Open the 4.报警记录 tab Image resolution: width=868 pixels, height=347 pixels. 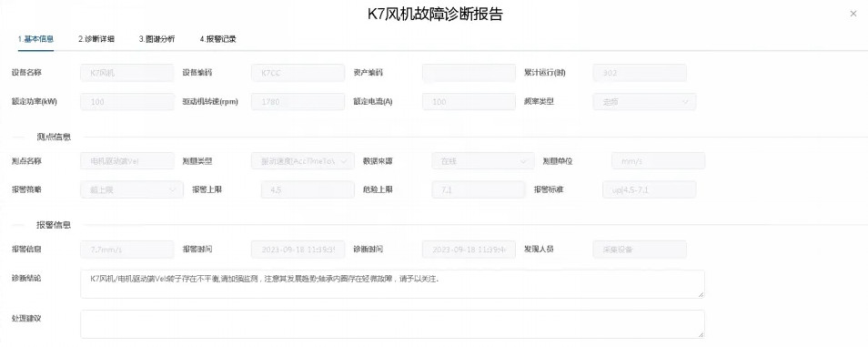(218, 39)
